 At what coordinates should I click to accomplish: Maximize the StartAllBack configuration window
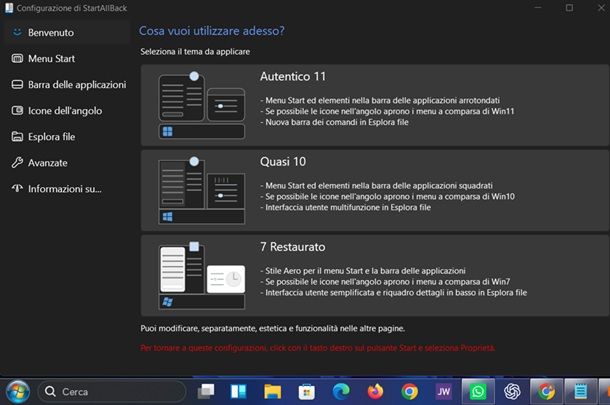[x=569, y=8]
